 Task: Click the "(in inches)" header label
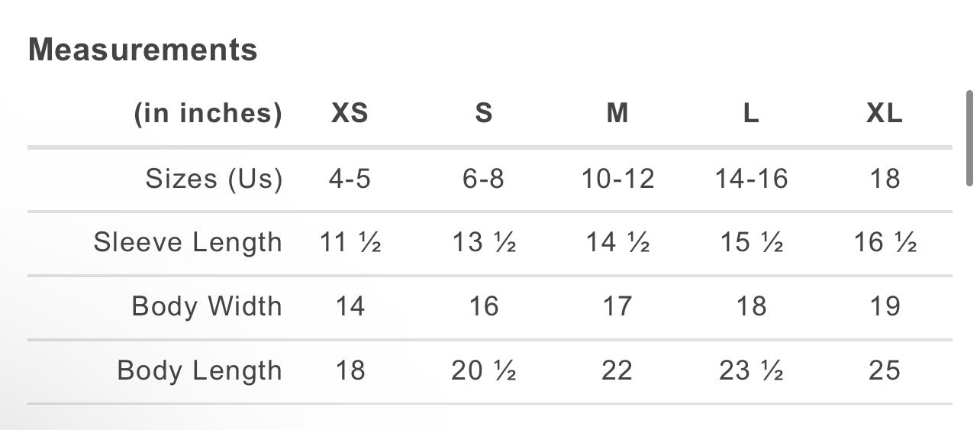point(208,114)
